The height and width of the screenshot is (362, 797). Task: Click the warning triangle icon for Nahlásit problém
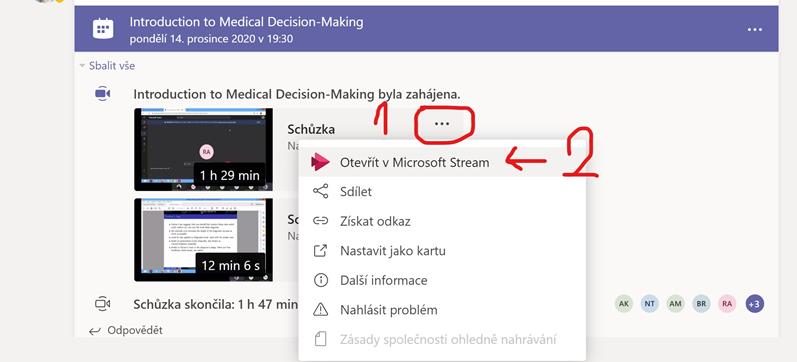point(321,310)
